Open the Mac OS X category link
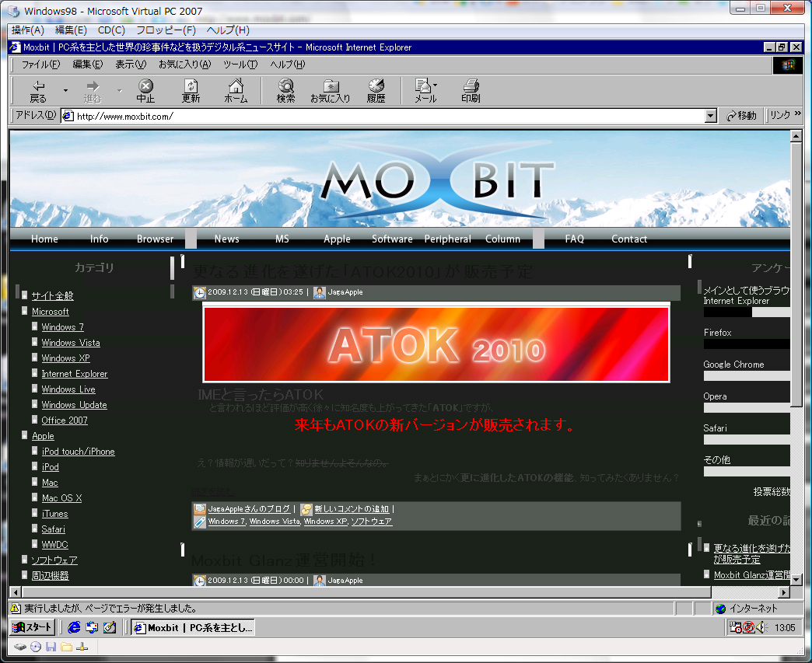 [x=61, y=498]
